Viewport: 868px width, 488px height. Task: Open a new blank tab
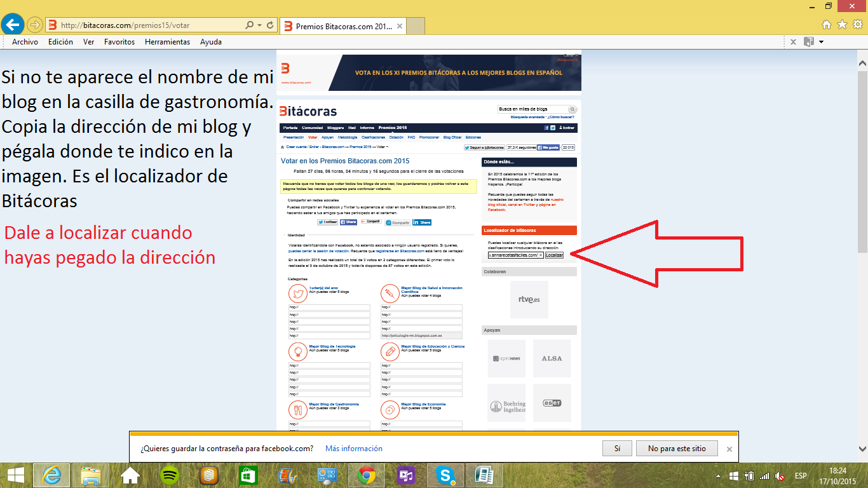(x=415, y=26)
